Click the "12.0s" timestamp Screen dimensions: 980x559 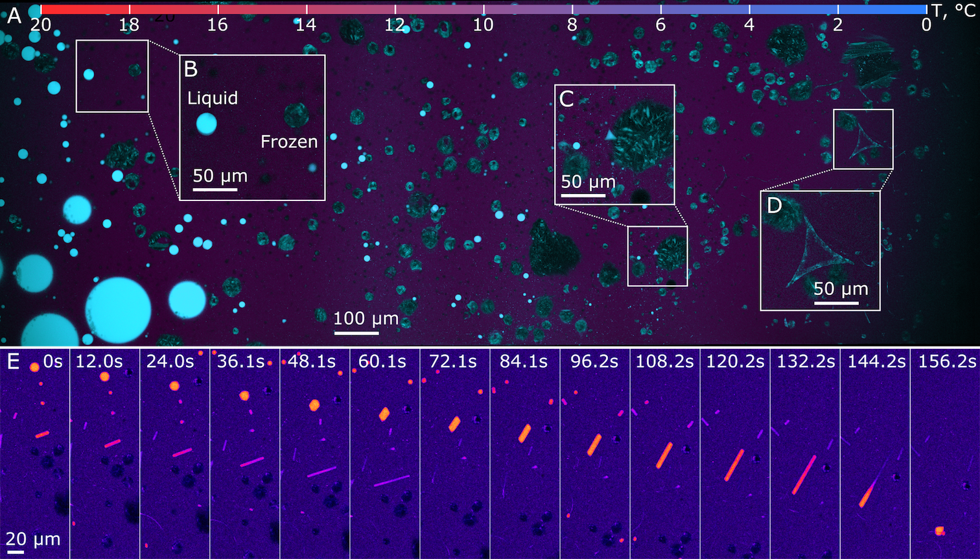click(99, 361)
